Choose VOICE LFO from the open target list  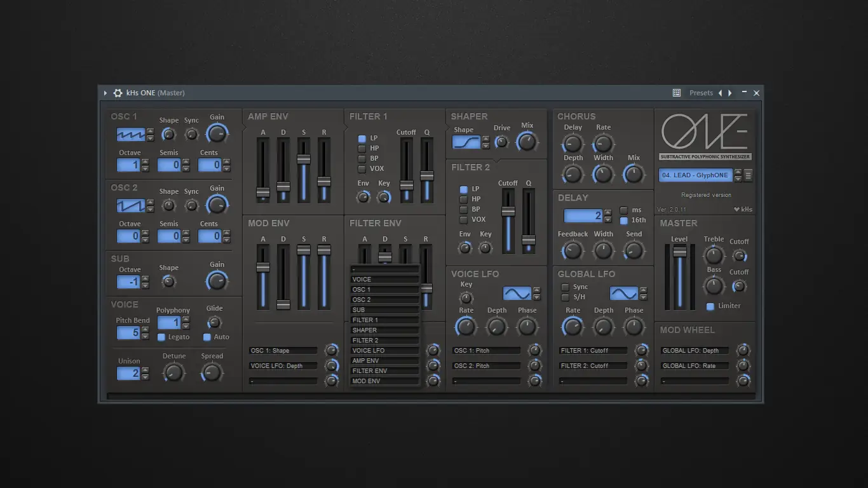(385, 351)
